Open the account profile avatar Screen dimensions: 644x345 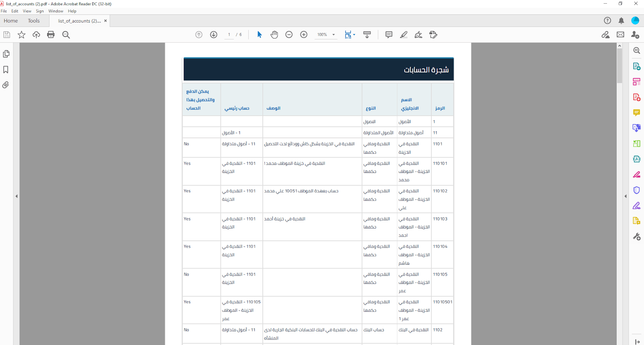635,21
